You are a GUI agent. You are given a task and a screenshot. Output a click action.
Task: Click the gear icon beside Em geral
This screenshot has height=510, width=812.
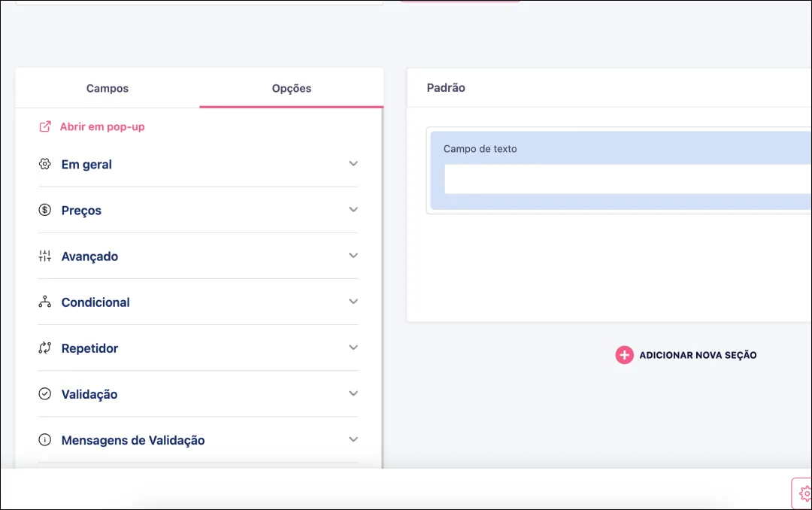[44, 164]
